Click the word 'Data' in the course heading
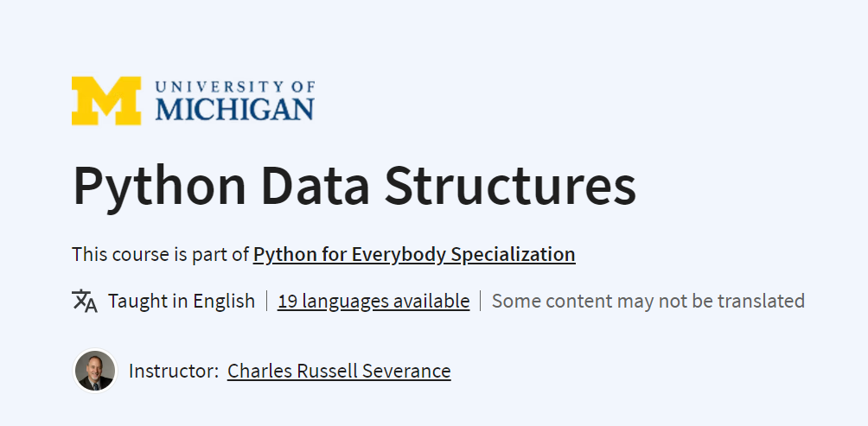Image resolution: width=868 pixels, height=426 pixels. 316,186
